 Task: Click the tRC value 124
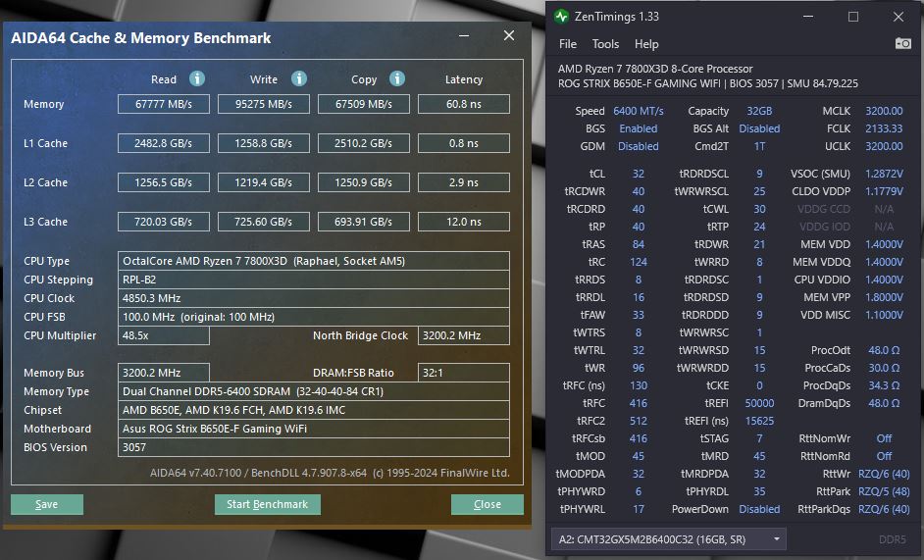tap(639, 262)
